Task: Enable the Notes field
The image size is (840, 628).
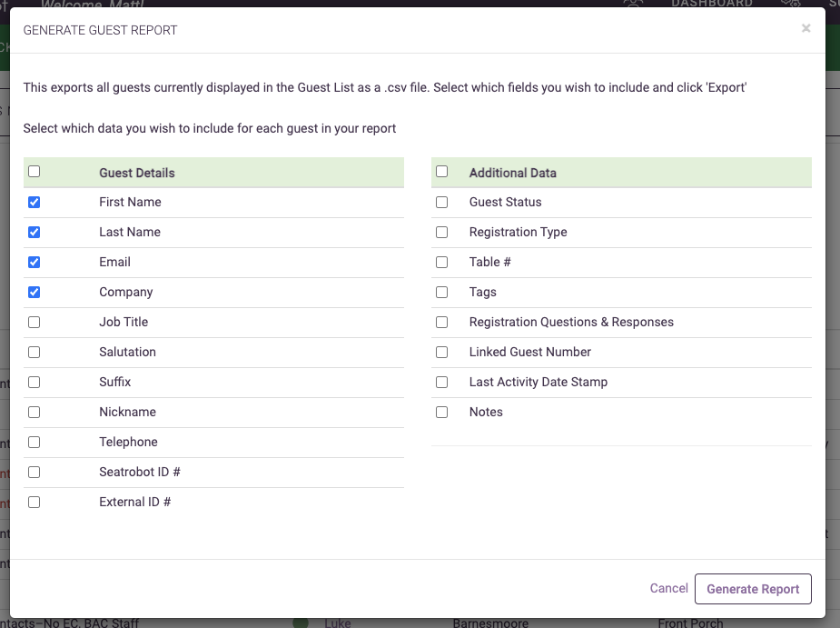Action: 441,412
